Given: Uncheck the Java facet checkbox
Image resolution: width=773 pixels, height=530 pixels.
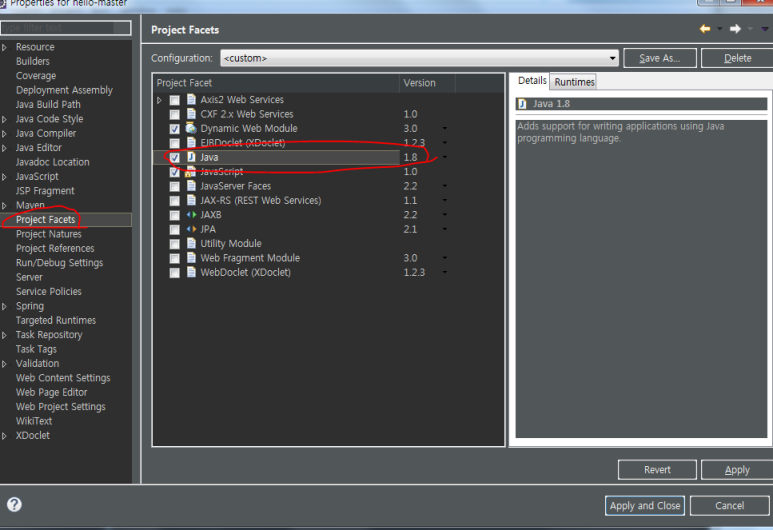Looking at the screenshot, I should pos(175,158).
